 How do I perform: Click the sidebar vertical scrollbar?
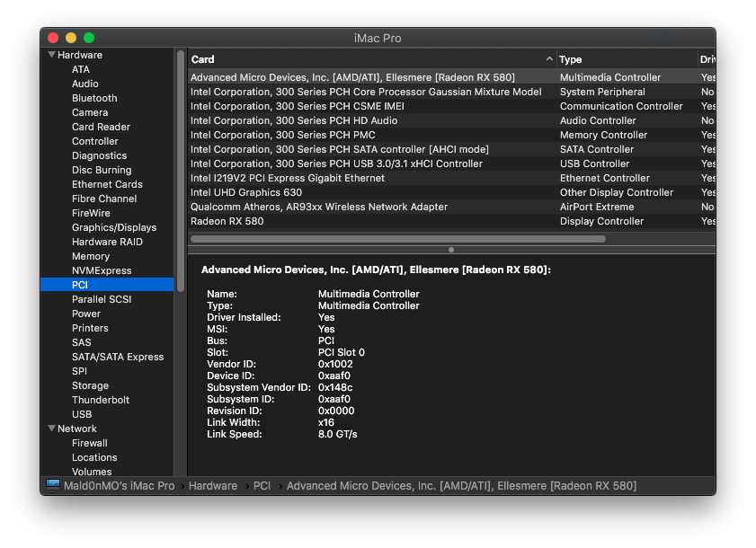click(x=181, y=171)
